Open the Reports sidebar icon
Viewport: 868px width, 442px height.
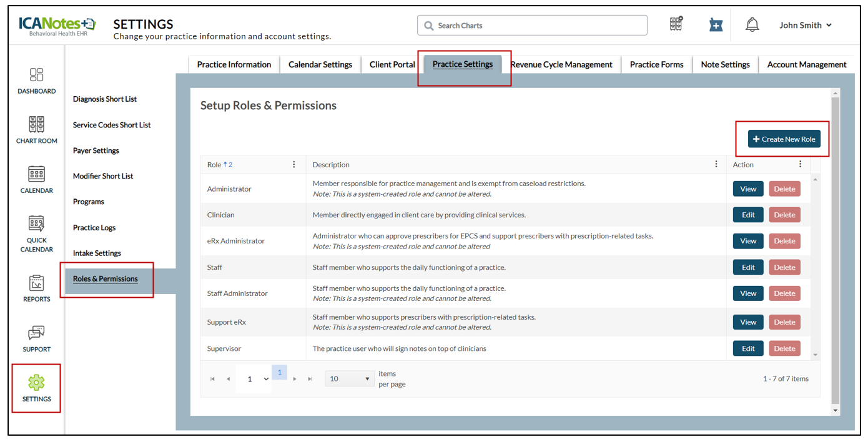(36, 283)
